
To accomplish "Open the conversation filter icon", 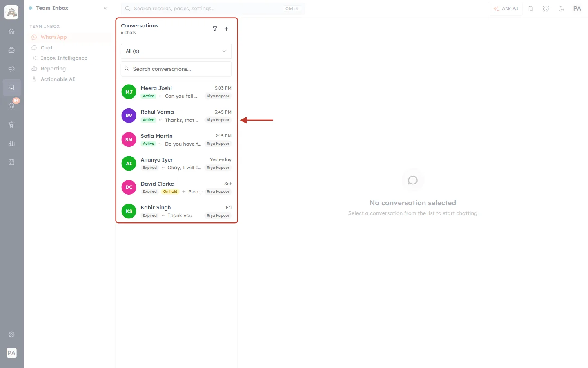I will click(x=215, y=29).
